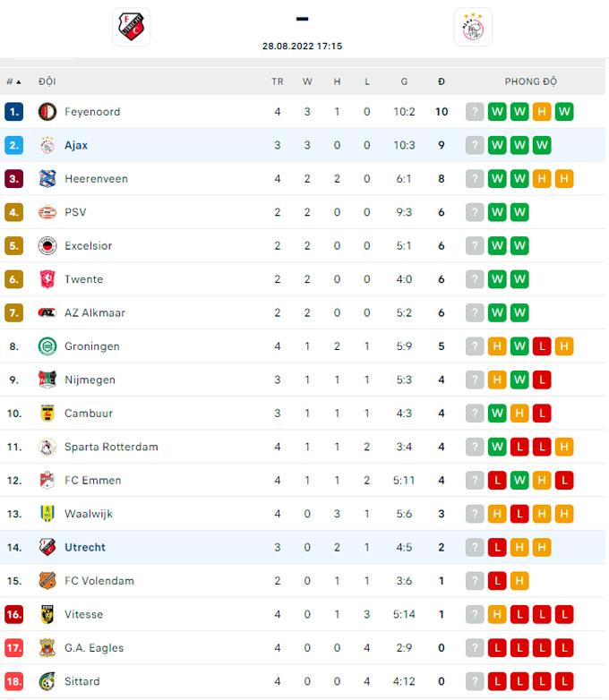Viewport: 609px width, 700px height.
Task: Click the PHONG ĐỘ form column header
Action: coord(530,81)
